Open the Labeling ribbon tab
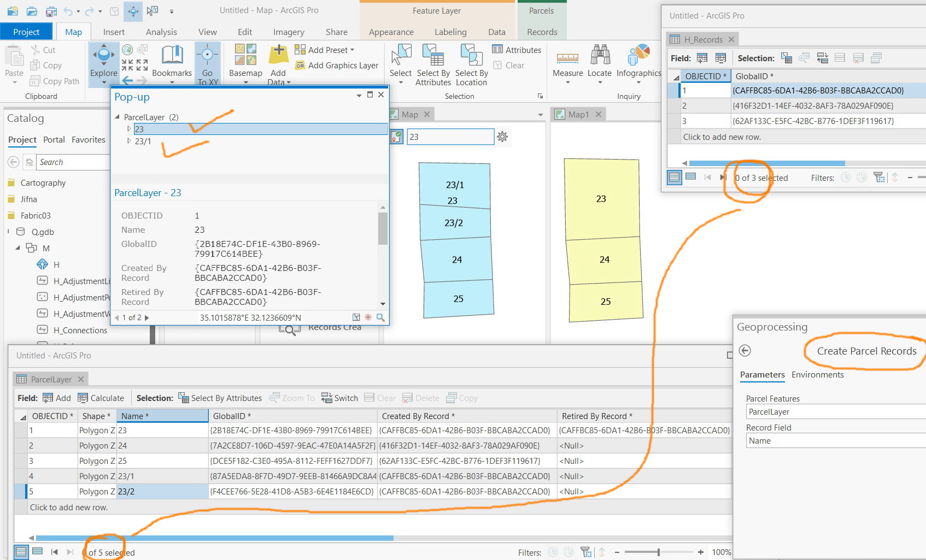Viewport: 926px width, 560px height. pyautogui.click(x=450, y=32)
